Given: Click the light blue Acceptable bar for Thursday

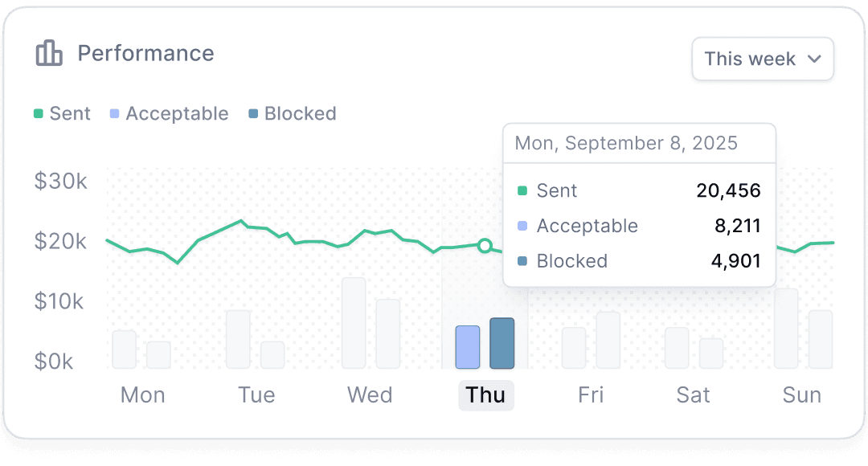Looking at the screenshot, I should tap(468, 347).
